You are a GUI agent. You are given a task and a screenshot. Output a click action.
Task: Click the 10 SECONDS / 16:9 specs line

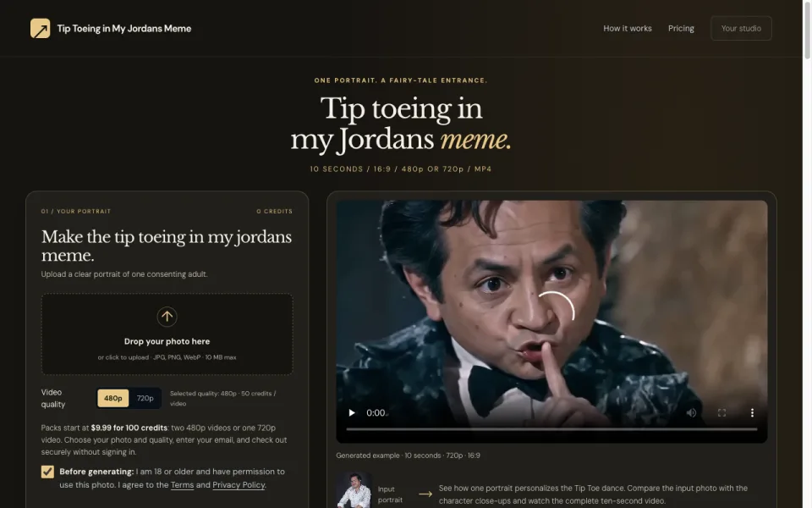(401, 169)
